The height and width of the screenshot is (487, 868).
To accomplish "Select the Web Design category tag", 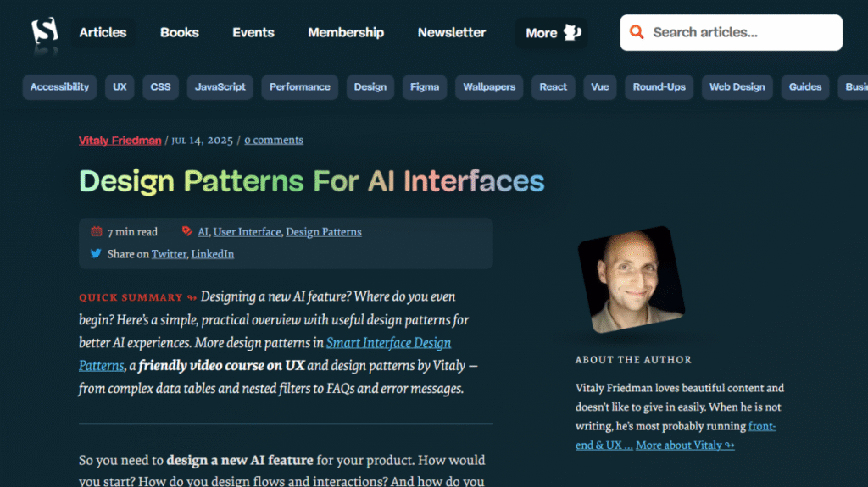I will (x=737, y=87).
